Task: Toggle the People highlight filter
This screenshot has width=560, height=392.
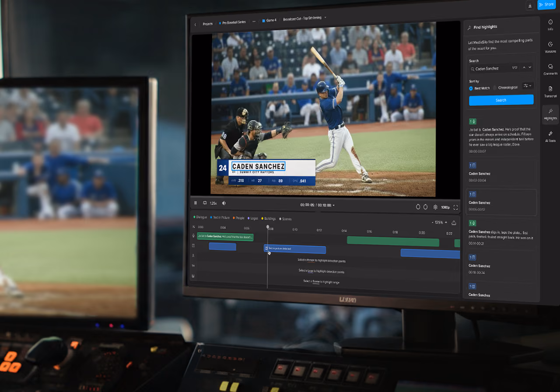Action: click(239, 218)
